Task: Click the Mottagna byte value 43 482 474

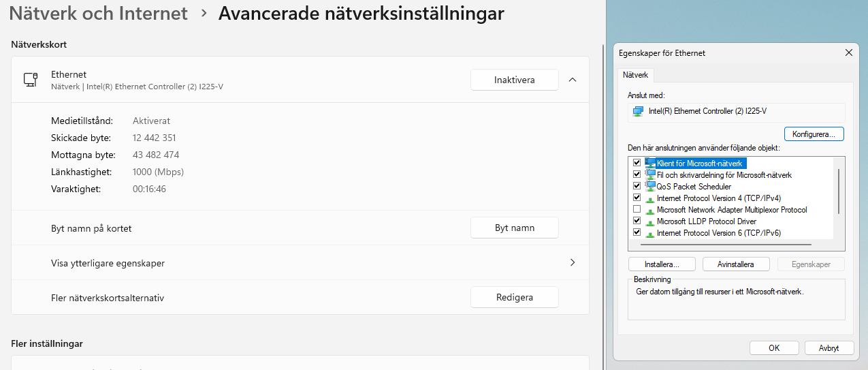Action: (x=156, y=155)
